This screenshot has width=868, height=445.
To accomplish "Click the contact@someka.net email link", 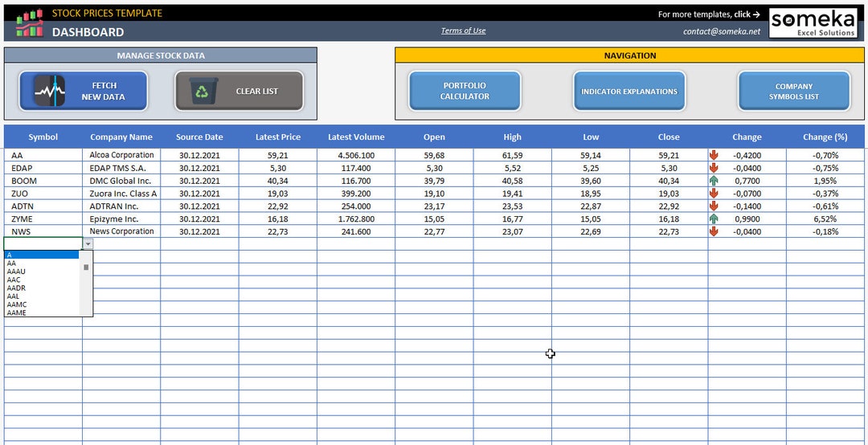I will (721, 31).
